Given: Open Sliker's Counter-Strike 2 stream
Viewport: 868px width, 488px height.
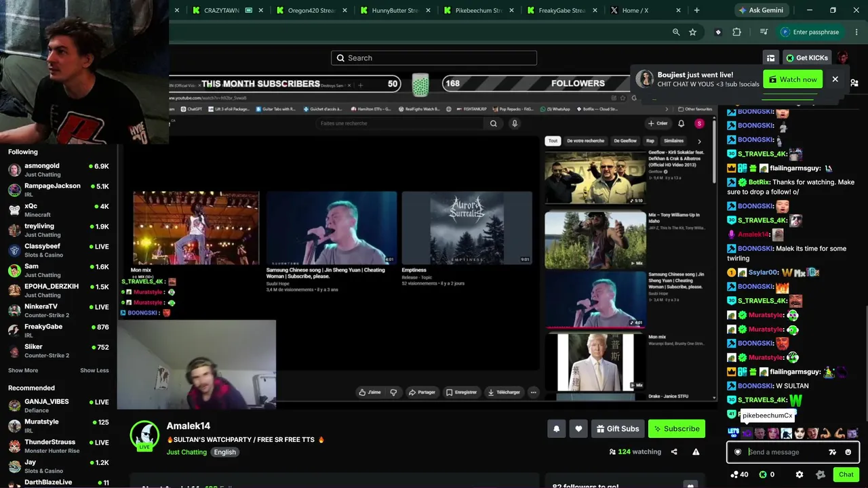Looking at the screenshot, I should click(58, 350).
